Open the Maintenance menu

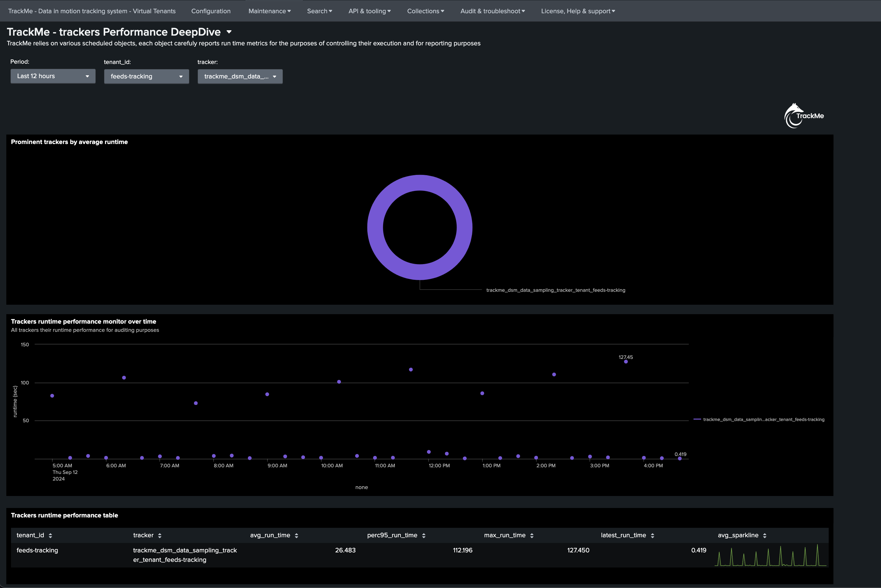tap(269, 11)
